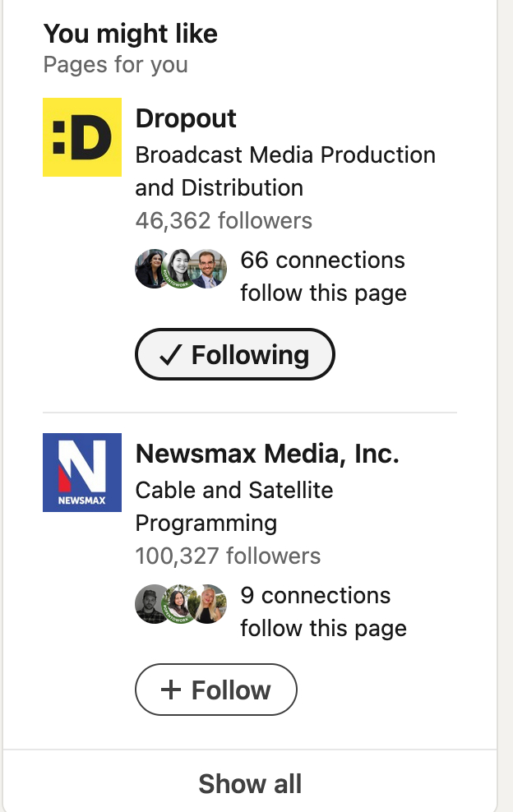The width and height of the screenshot is (513, 812).
Task: Open Newsmax Media, Inc. title link
Action: [x=267, y=454]
